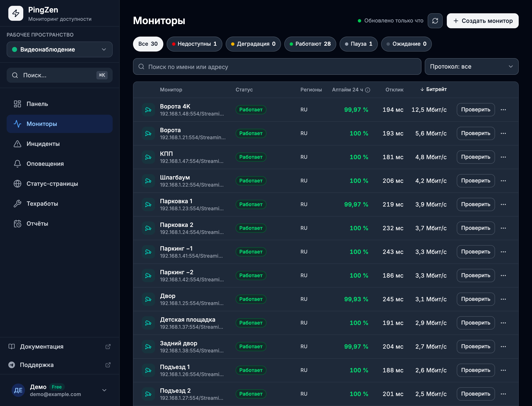Filter by Недоступны 1

[194, 44]
